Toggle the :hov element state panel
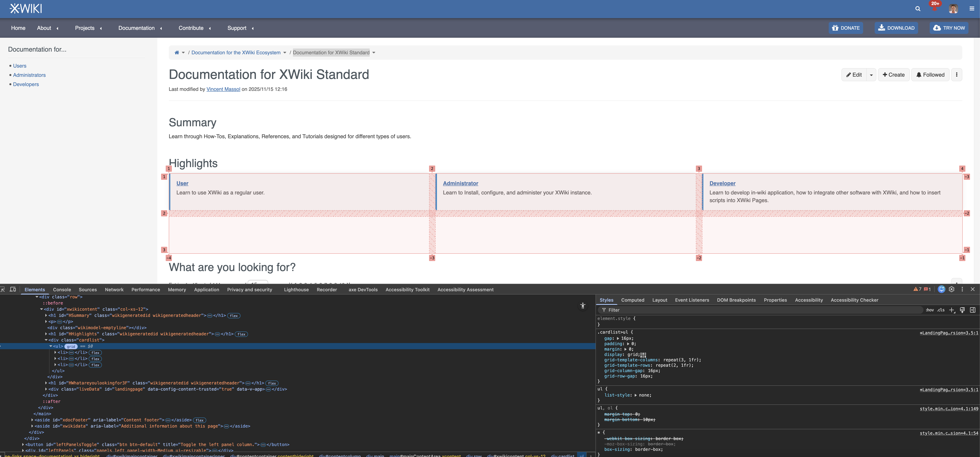980x457 pixels. coord(930,310)
